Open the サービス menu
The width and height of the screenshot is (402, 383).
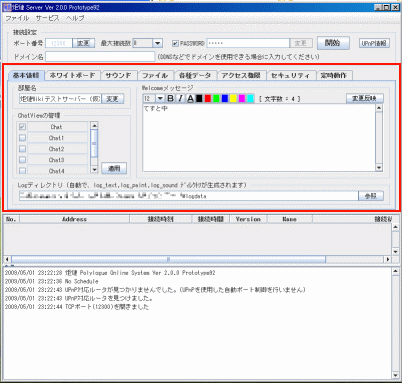pyautogui.click(x=47, y=18)
